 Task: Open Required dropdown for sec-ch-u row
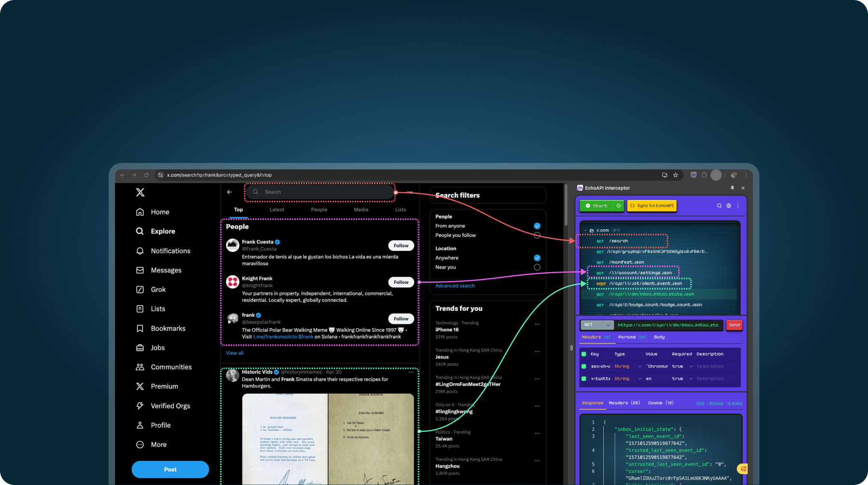(x=682, y=366)
